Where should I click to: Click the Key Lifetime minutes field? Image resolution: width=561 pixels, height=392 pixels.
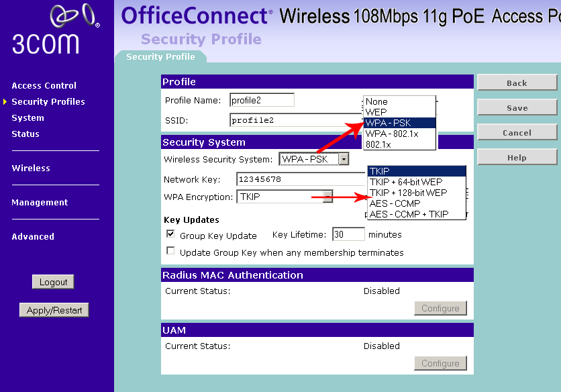pyautogui.click(x=348, y=234)
